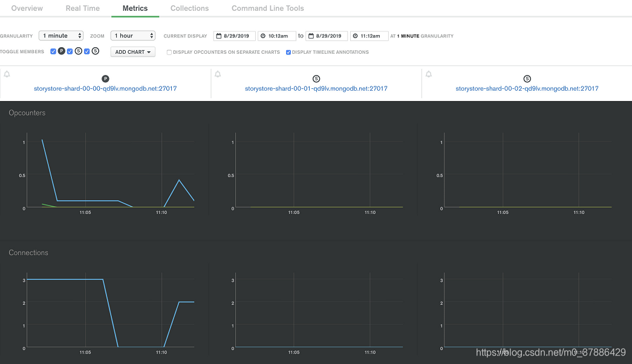
Task: Click the shard-00-00 Connections chart
Action: pos(111,310)
